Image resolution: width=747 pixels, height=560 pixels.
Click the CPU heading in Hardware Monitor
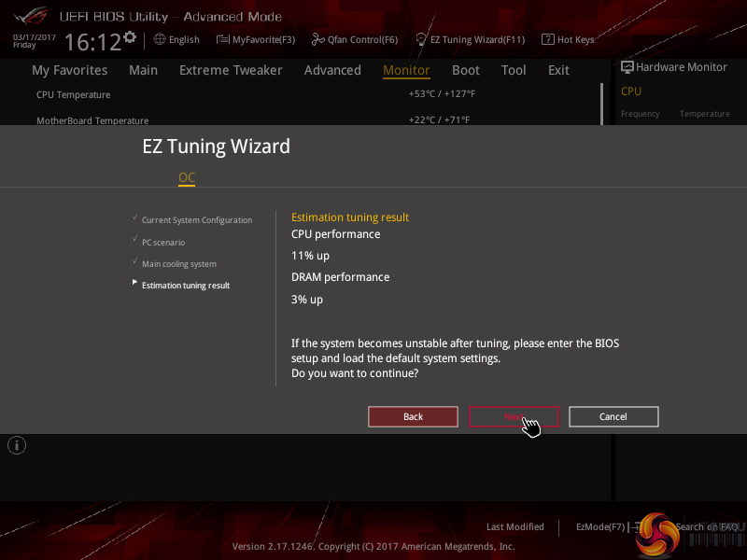(631, 91)
